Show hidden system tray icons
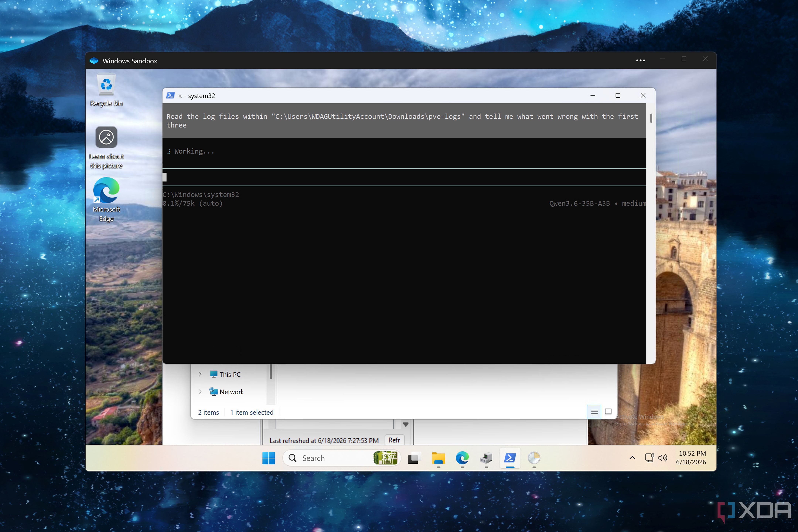798x532 pixels. 632,458
